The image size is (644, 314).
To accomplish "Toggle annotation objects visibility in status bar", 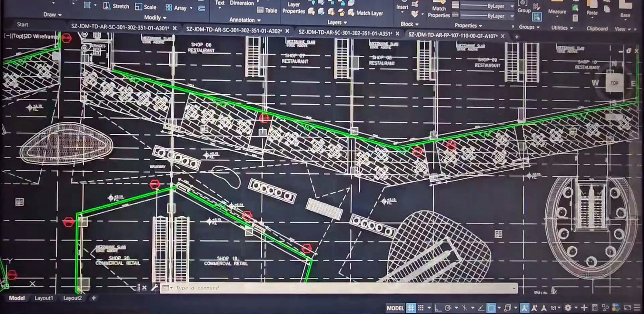I will (524, 308).
